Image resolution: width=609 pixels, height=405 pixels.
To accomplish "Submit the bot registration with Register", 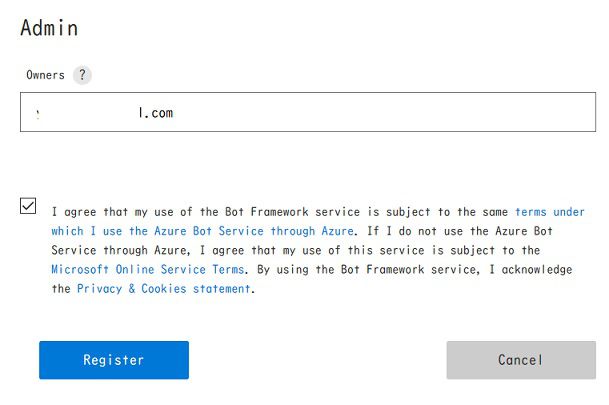I will (114, 360).
